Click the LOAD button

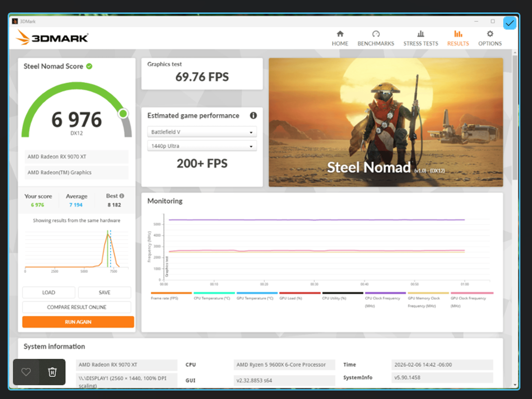49,292
